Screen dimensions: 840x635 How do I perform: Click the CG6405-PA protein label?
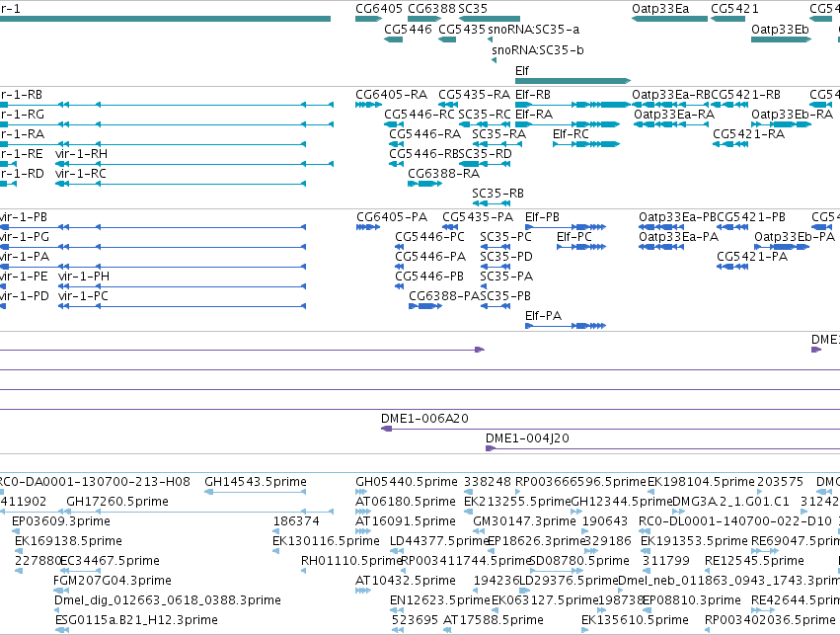(x=392, y=217)
